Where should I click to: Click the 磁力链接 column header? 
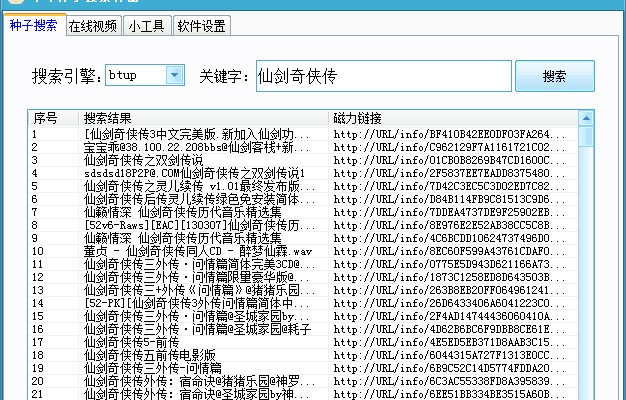[450, 116]
